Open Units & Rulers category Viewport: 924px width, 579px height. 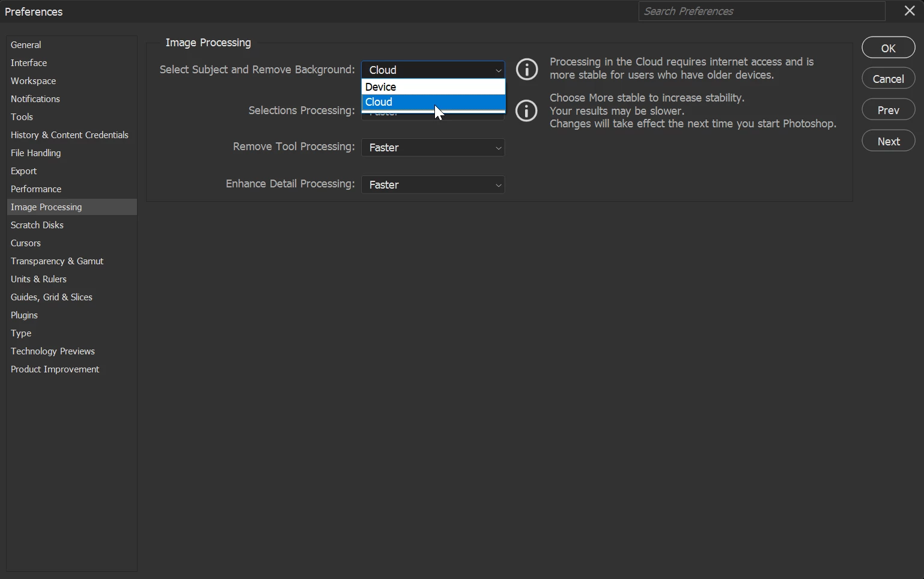point(71,279)
